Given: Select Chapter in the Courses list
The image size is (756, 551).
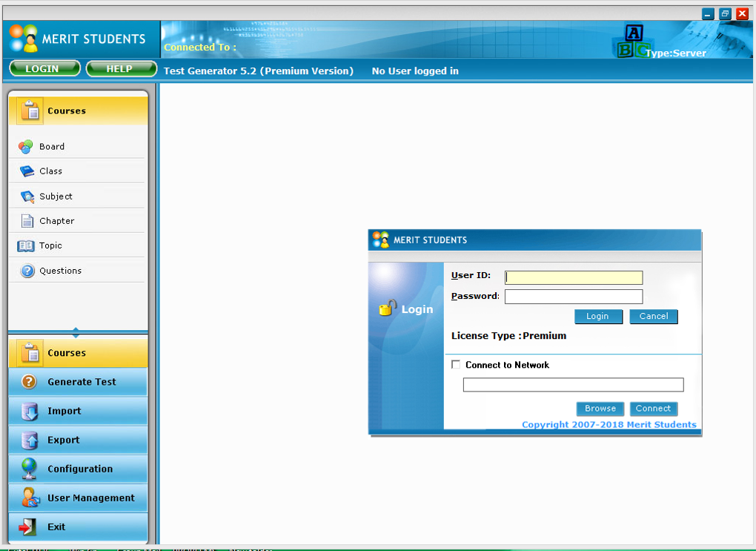Looking at the screenshot, I should (x=76, y=221).
